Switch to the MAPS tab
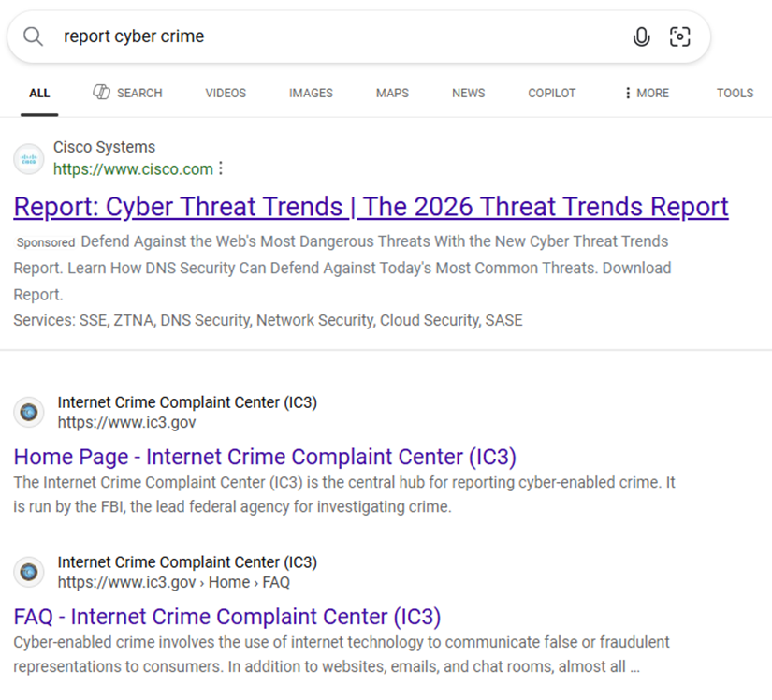This screenshot has width=772, height=700. 392,93
